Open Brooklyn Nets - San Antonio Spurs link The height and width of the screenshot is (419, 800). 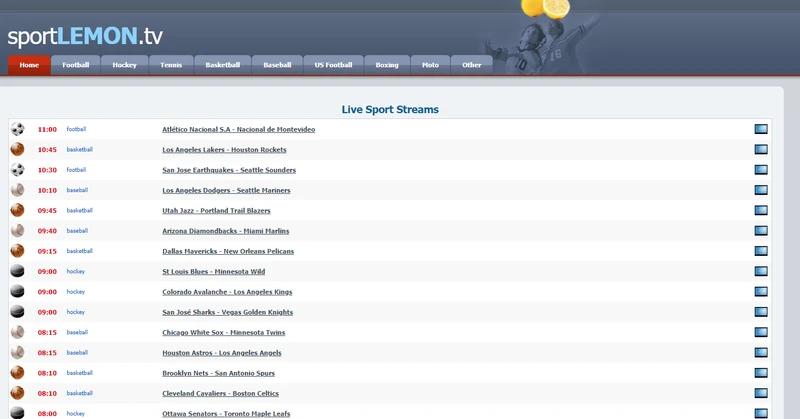pos(218,374)
